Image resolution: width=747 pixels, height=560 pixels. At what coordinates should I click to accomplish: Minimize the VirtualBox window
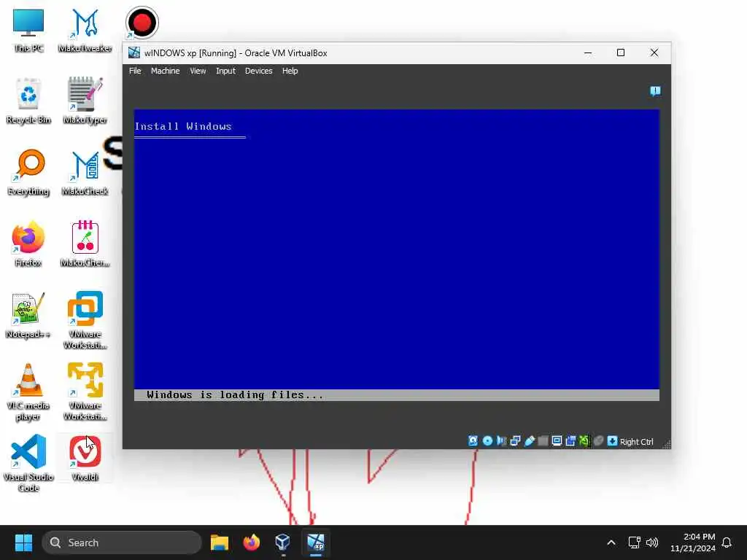point(589,52)
